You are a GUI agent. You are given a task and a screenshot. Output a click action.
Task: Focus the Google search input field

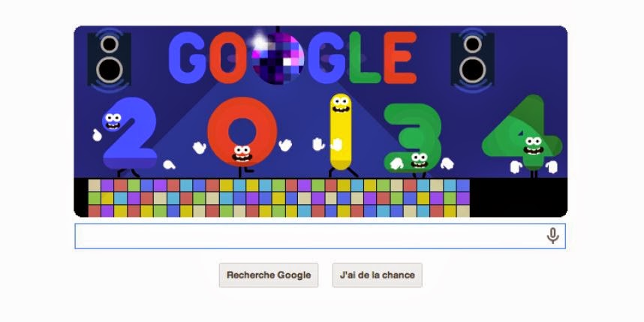click(320, 236)
